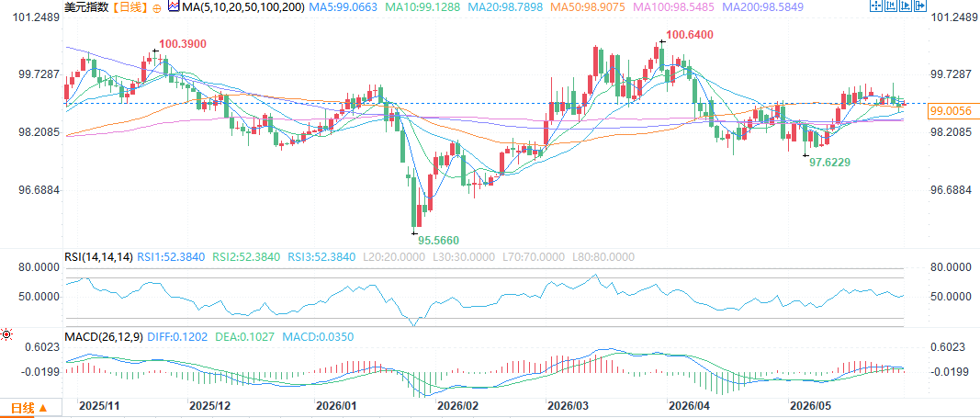The width and height of the screenshot is (980, 418).
Task: Click the MACD(26,12,9) indicator label
Action: pyautogui.click(x=105, y=336)
